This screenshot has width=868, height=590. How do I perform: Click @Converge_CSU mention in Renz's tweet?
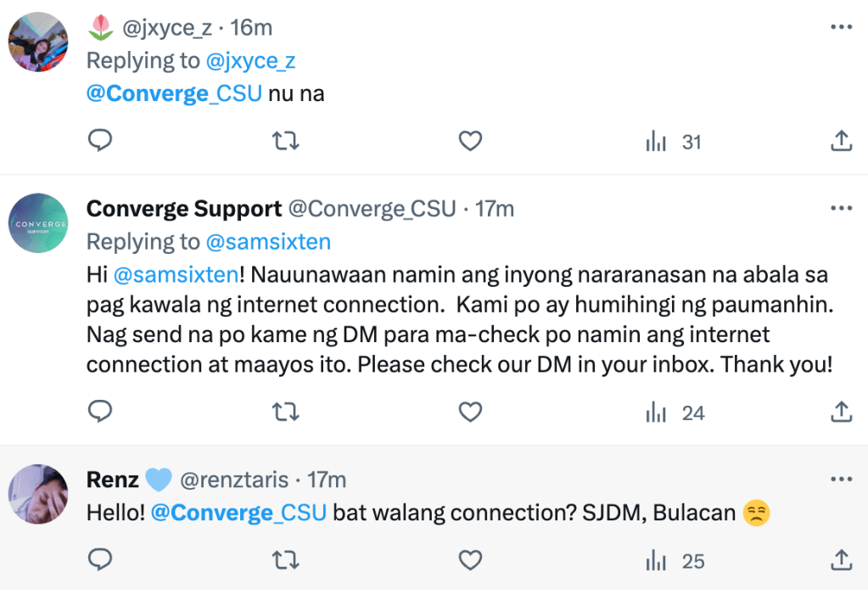pos(238,514)
